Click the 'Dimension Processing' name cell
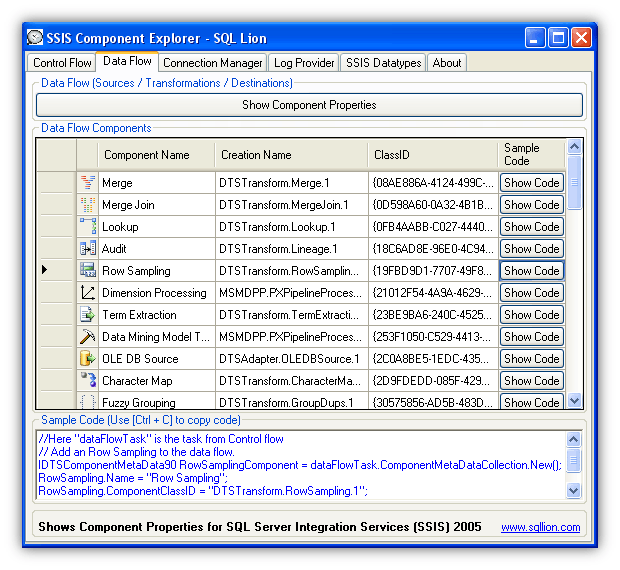Viewport: 620px width, 570px height. 157,293
